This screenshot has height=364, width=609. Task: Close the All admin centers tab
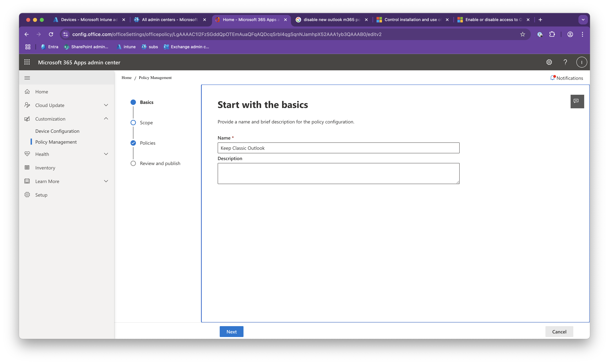point(204,20)
